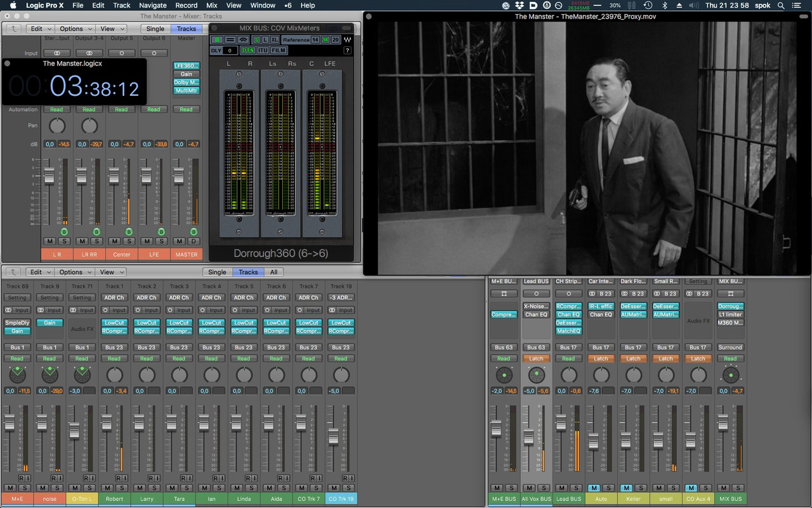Click the Waves logo icon in MixMeters
Image resolution: width=812 pixels, height=508 pixels.
[348, 39]
